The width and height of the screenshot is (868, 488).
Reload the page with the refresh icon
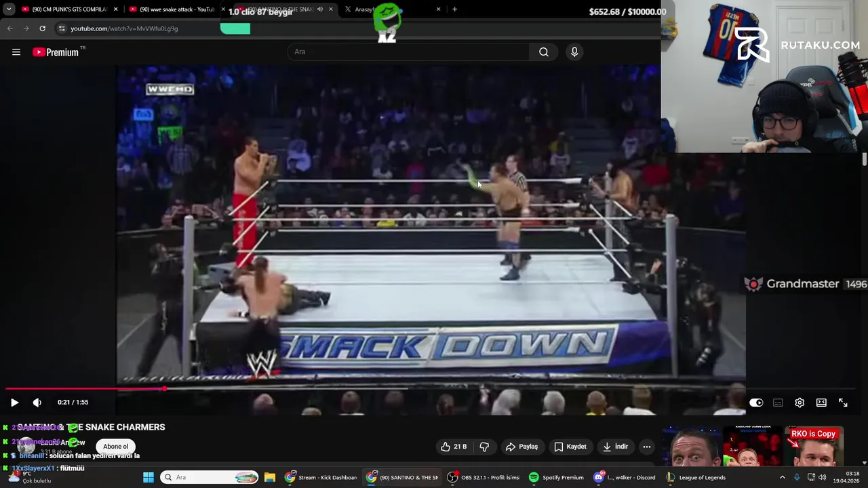42,28
